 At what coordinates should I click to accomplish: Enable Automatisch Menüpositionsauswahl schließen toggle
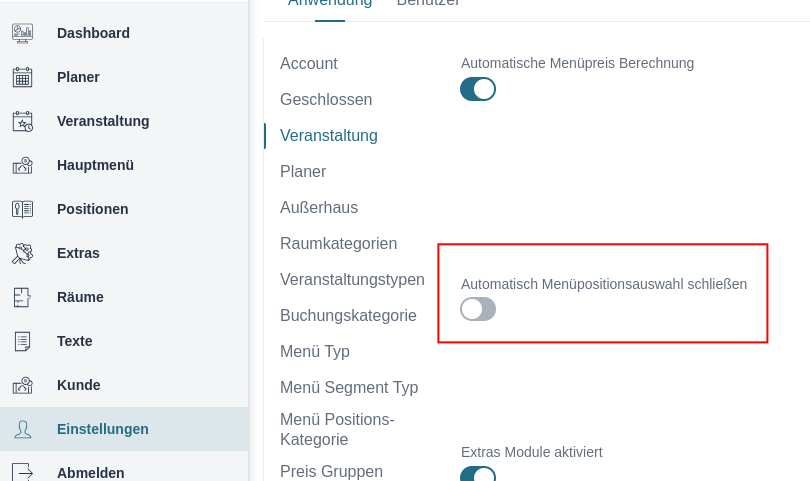coord(478,309)
